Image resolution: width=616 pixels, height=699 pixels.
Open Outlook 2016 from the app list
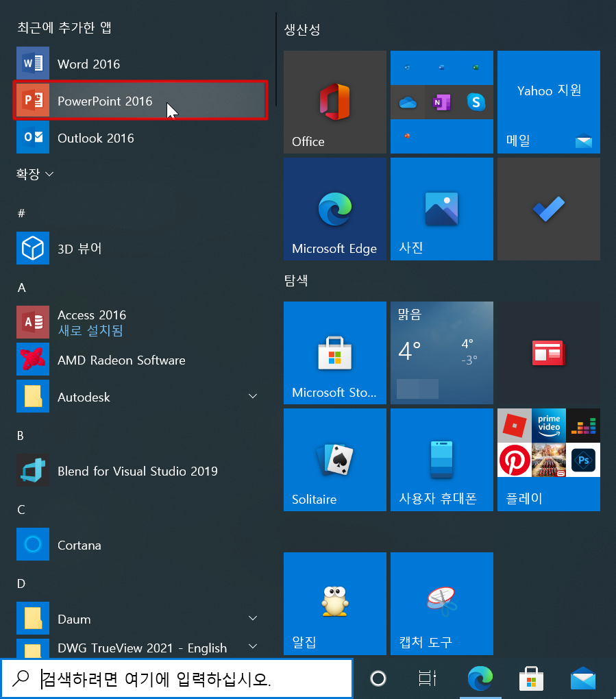click(x=140, y=138)
